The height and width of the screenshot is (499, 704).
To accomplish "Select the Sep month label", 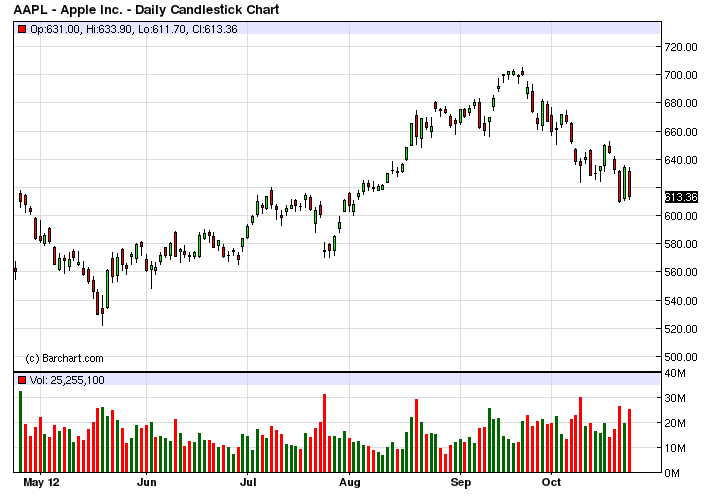I will click(x=461, y=482).
